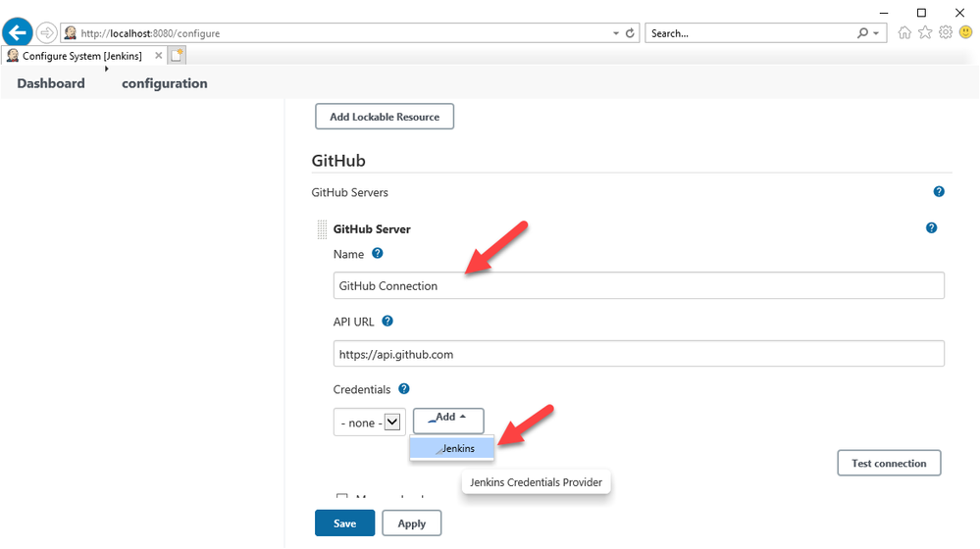Click the Jenkins favicon in the address bar
Image resolution: width=980 pixels, height=549 pixels.
pos(70,33)
